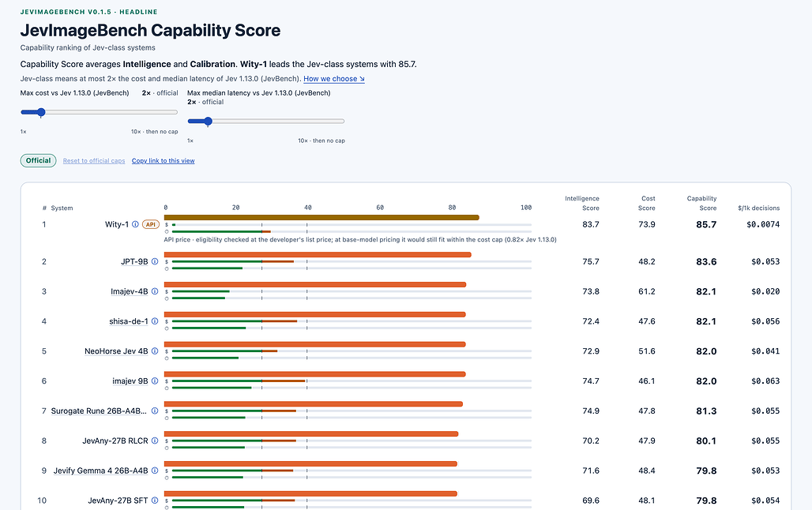Click Wity-1 price $0.0074
The height and width of the screenshot is (510, 812).
(x=763, y=225)
